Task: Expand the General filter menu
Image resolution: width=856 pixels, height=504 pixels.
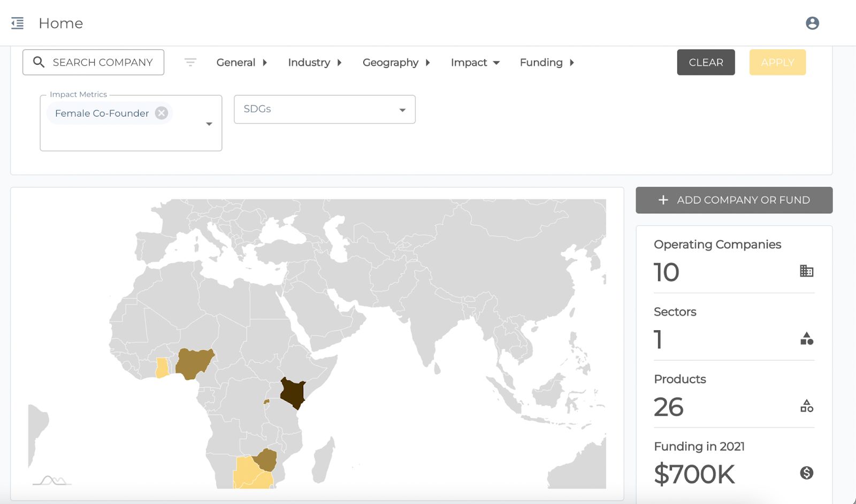Action: pyautogui.click(x=241, y=63)
